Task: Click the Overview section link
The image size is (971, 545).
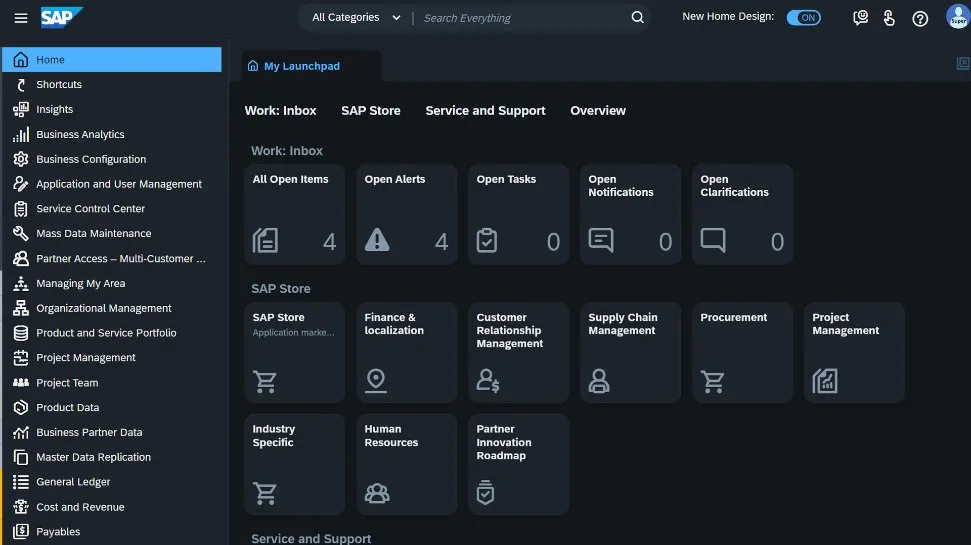Action: [x=598, y=111]
